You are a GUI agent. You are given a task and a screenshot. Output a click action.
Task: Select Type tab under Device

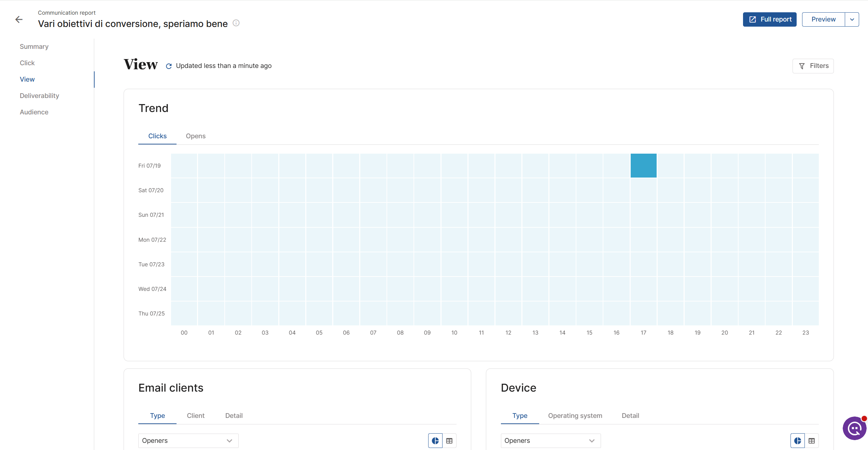coord(520,416)
